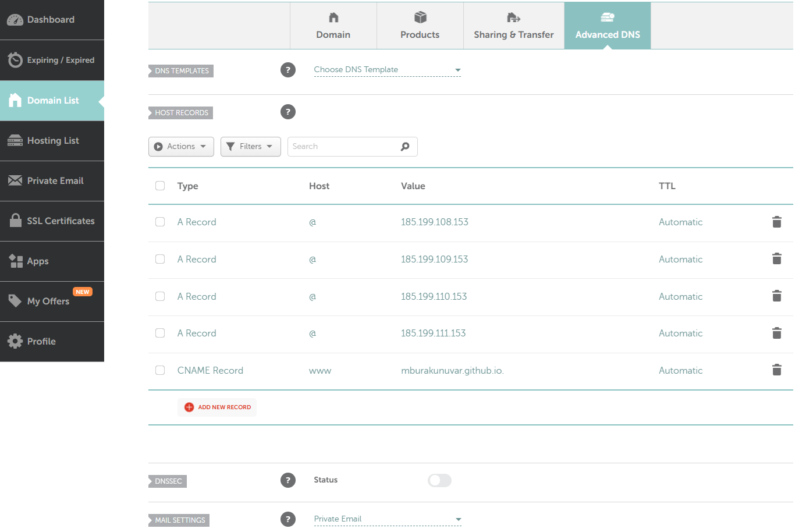Click inside the host records Search field
This screenshot has height=532, width=799.
coord(343,146)
